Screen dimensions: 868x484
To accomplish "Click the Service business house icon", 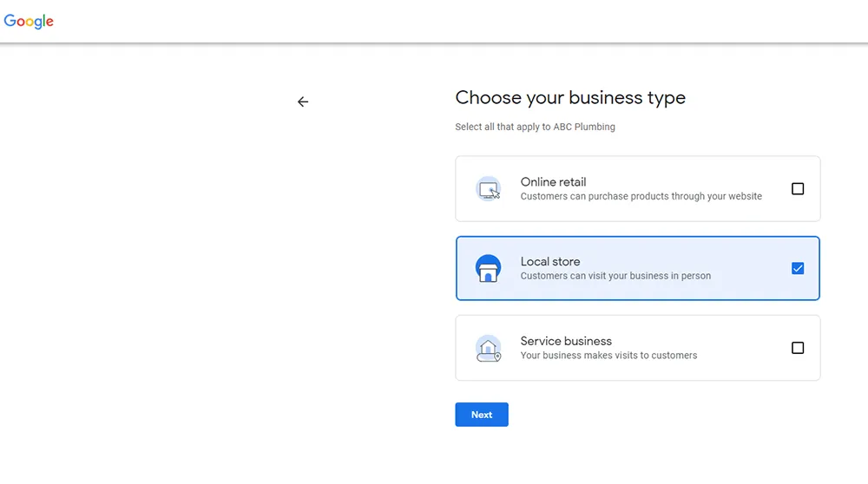I will point(488,349).
